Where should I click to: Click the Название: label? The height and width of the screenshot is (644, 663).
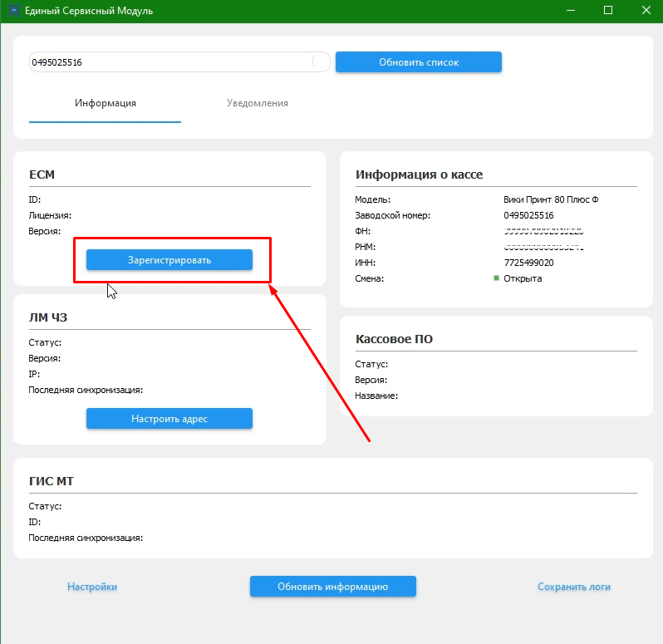pos(376,396)
